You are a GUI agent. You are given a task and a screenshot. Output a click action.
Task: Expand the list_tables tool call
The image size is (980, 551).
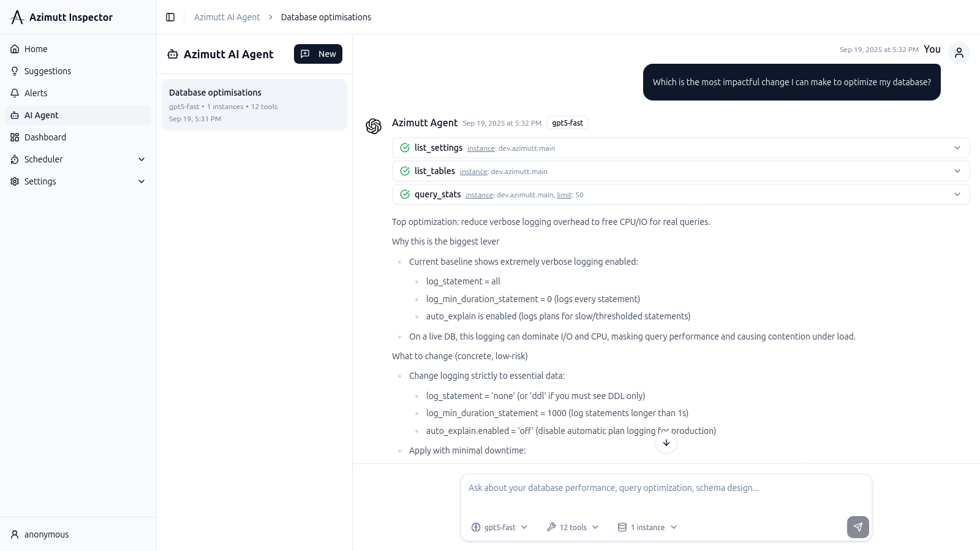[957, 171]
